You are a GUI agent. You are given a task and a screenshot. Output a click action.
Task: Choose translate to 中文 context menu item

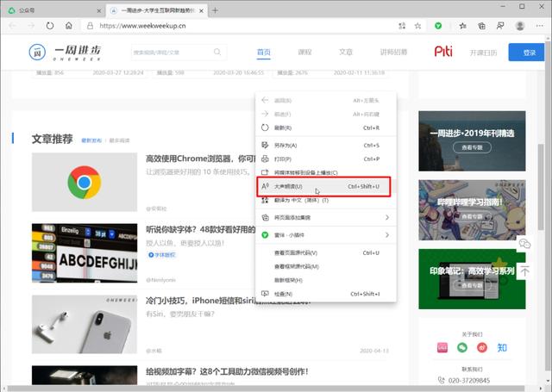pyautogui.click(x=326, y=200)
